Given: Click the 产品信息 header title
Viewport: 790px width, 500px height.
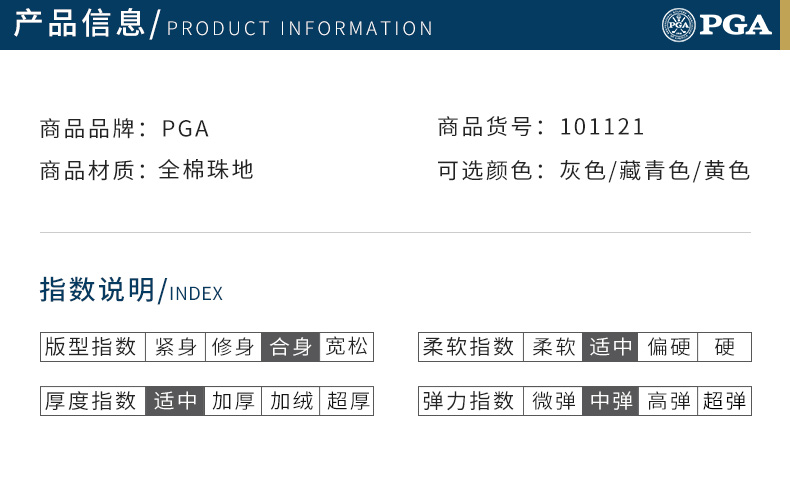Looking at the screenshot, I should 78,25.
